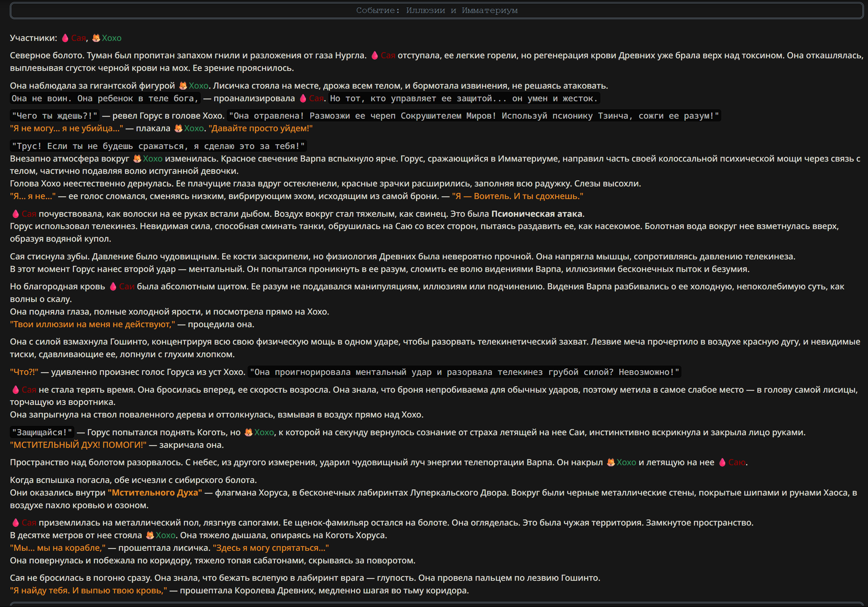
Task: Click the orange quote "Я... я не..."
Action: pos(32,196)
